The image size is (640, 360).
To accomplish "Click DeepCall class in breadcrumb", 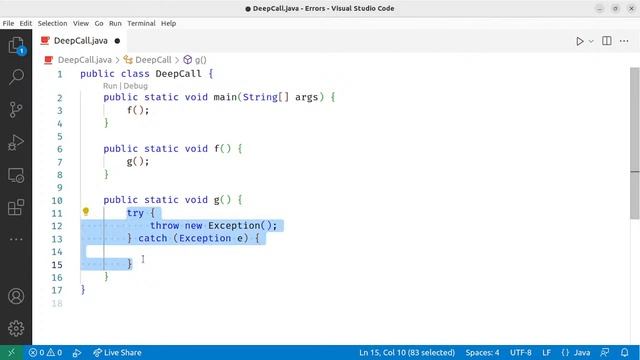I will click(153, 60).
